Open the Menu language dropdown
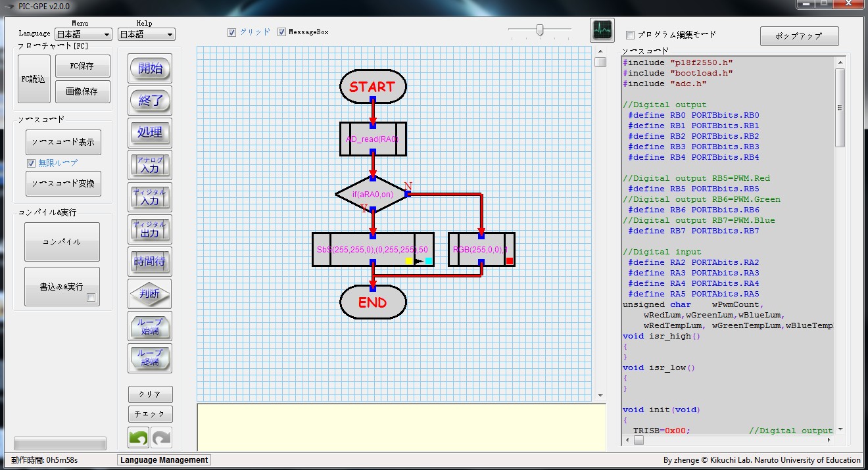 83,34
